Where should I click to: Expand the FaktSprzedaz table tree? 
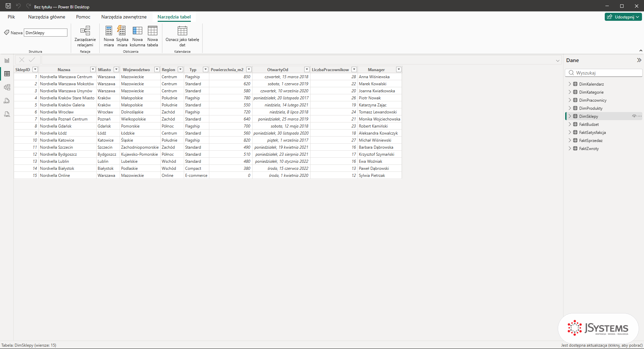tap(570, 140)
